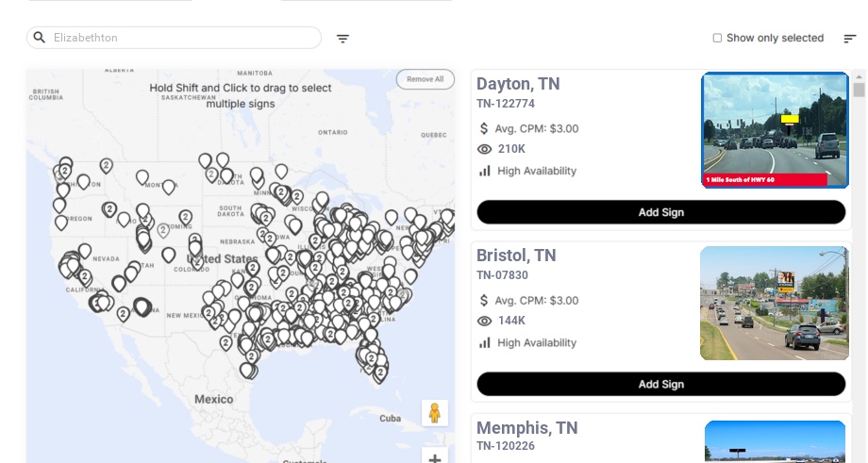Click the search magnifier icon
868x463 pixels.
pyautogui.click(x=40, y=38)
